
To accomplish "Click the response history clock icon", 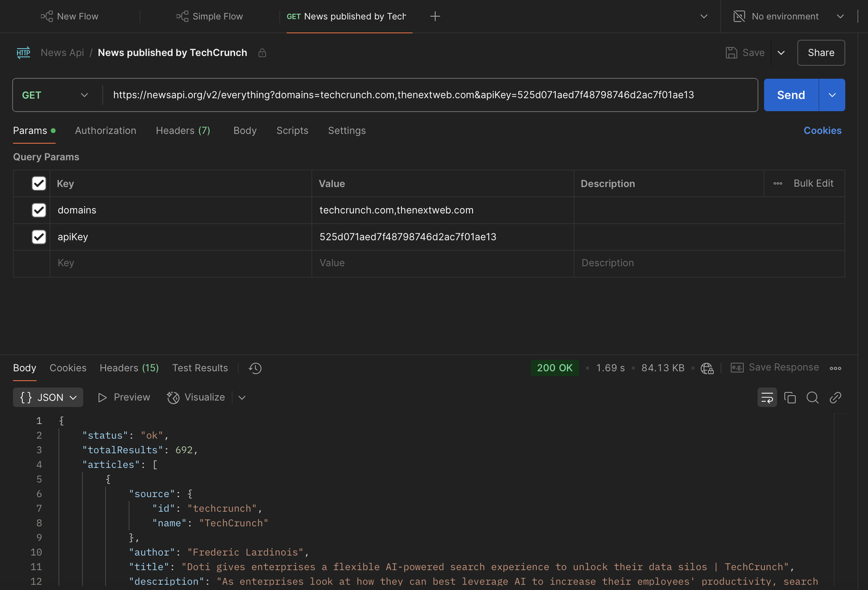I will click(255, 368).
